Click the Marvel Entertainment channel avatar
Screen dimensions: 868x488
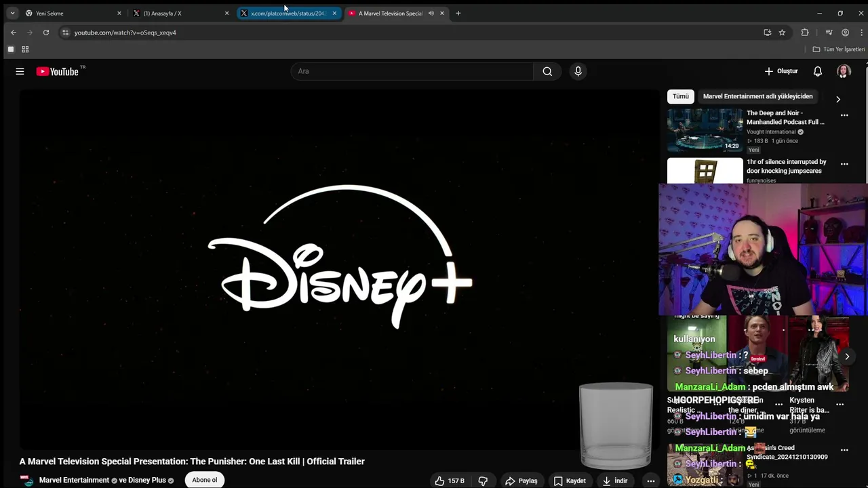pyautogui.click(x=26, y=481)
